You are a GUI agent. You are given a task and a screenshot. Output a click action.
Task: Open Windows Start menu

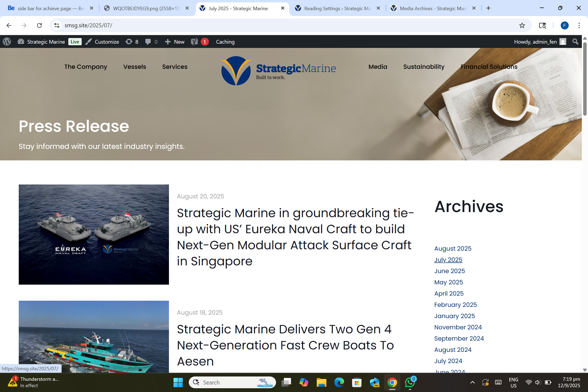178,382
